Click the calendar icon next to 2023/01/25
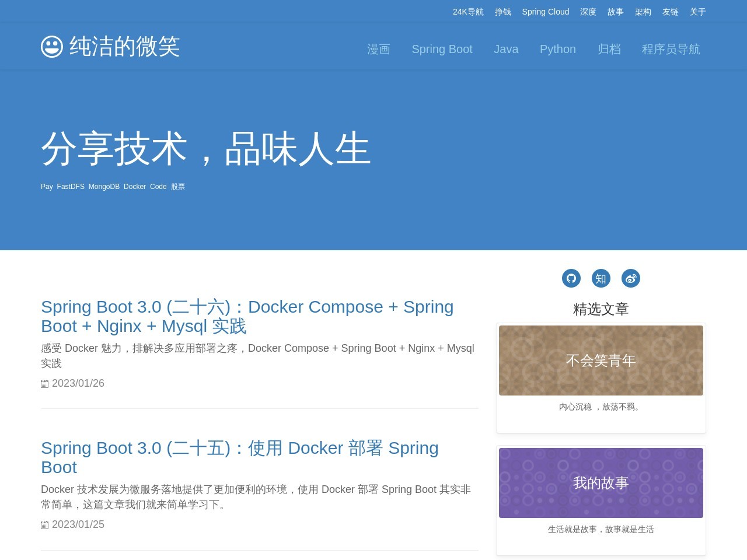Image resolution: width=747 pixels, height=560 pixels. [44, 524]
